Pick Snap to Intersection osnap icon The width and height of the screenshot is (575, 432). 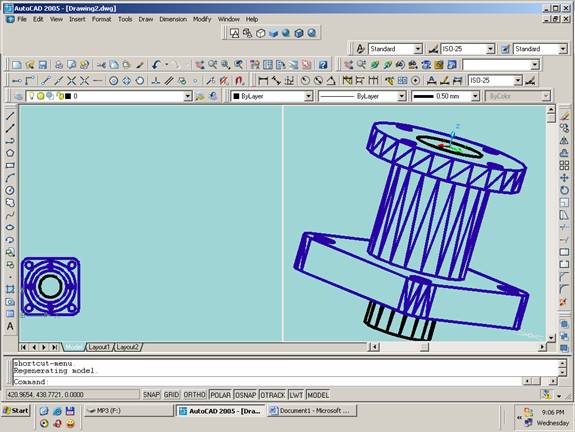pos(72,81)
